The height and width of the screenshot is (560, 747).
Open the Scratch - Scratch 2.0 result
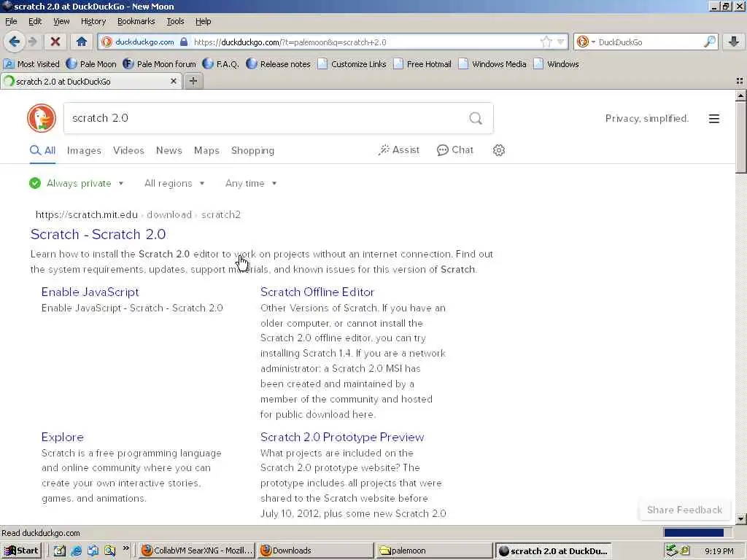pyautogui.click(x=98, y=234)
